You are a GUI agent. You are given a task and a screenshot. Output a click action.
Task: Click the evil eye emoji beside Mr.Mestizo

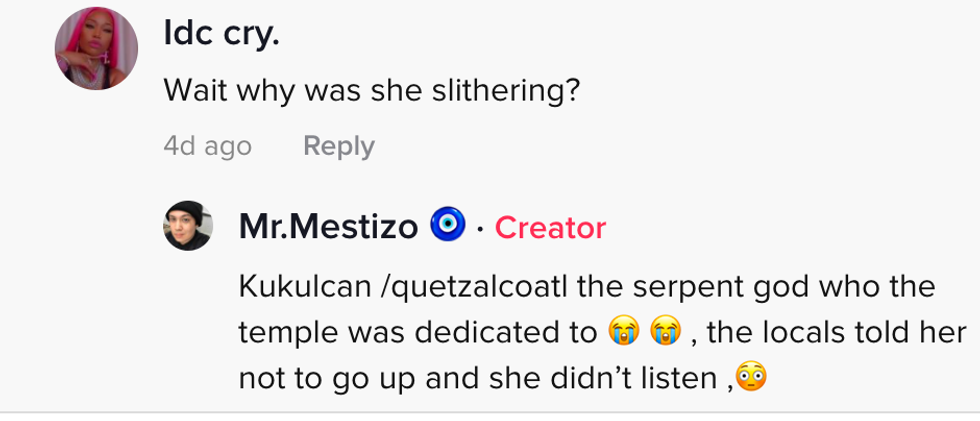click(447, 226)
